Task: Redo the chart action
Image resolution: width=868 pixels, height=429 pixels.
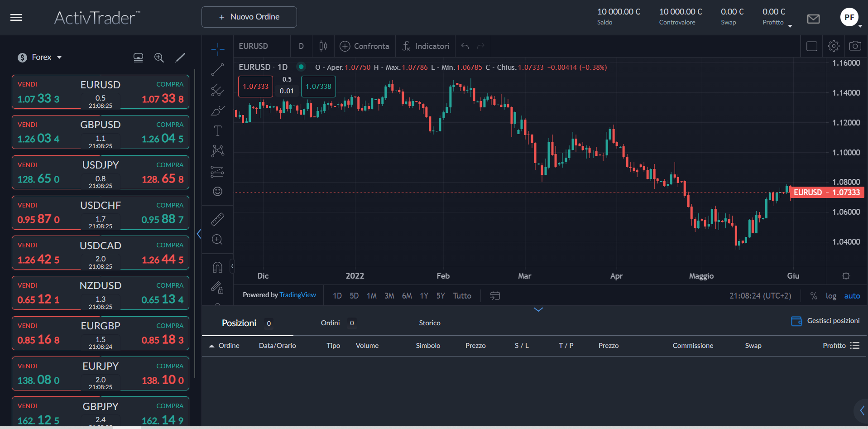Action: (481, 46)
